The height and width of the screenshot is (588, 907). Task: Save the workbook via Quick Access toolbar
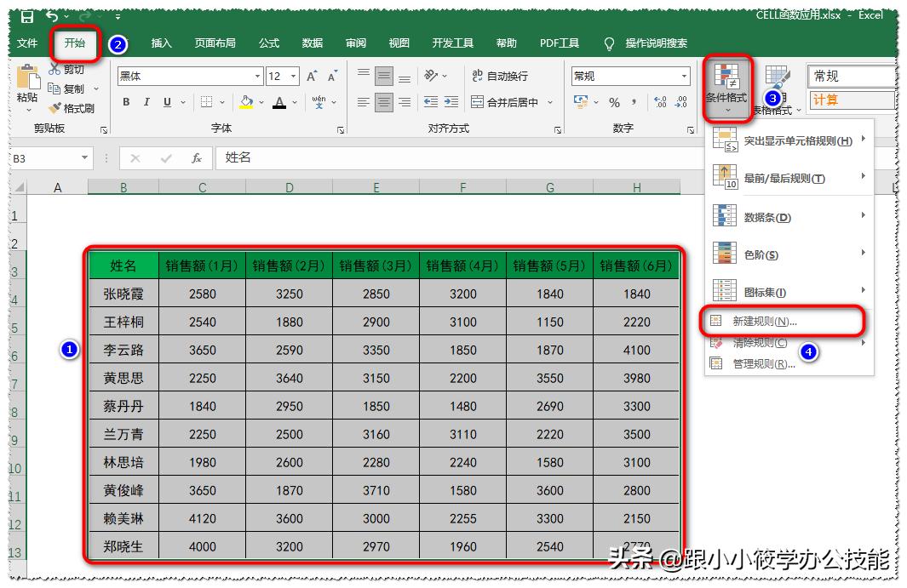point(26,14)
